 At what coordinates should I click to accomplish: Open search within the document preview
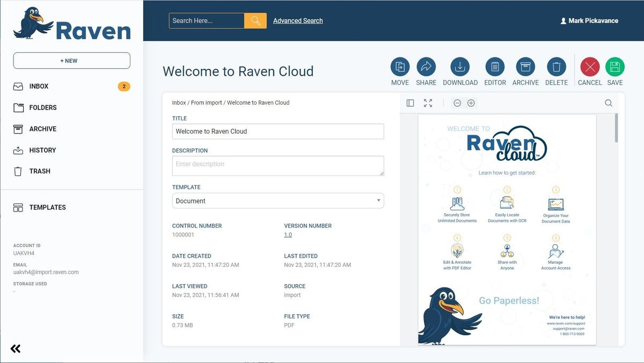pos(609,103)
